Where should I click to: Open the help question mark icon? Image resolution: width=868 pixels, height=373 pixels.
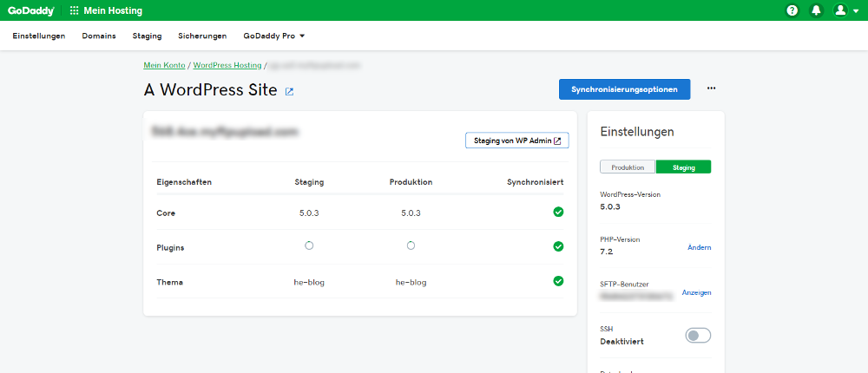click(792, 10)
